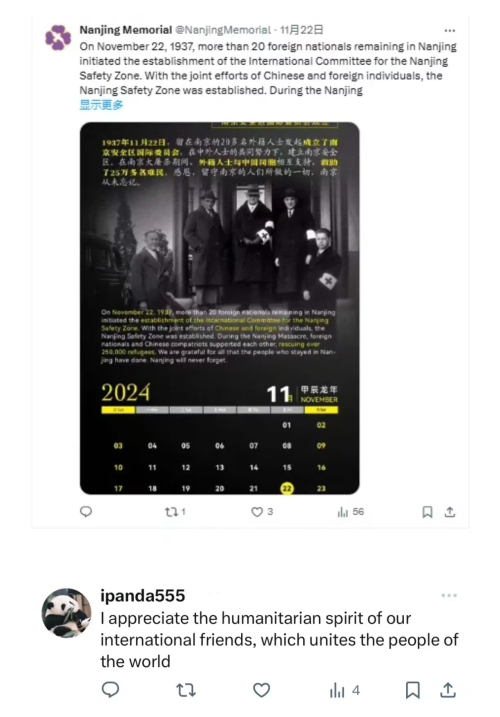Open Nanjing Memorial profile avatar

click(58, 37)
